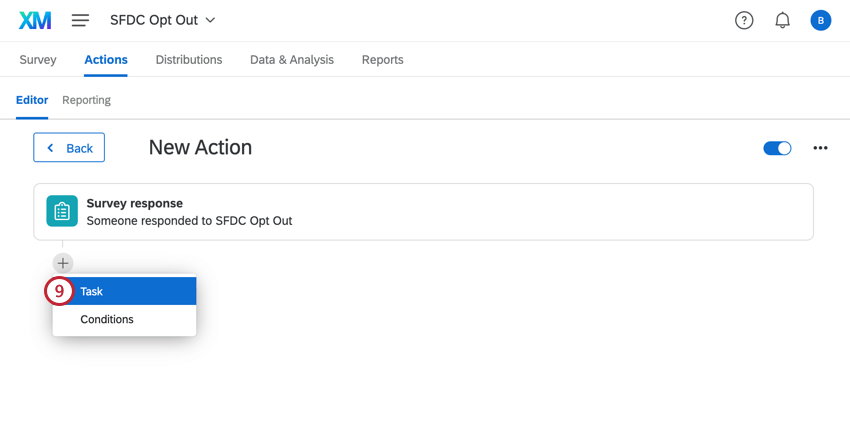Open the Reports tab
This screenshot has width=850, height=426.
click(383, 60)
